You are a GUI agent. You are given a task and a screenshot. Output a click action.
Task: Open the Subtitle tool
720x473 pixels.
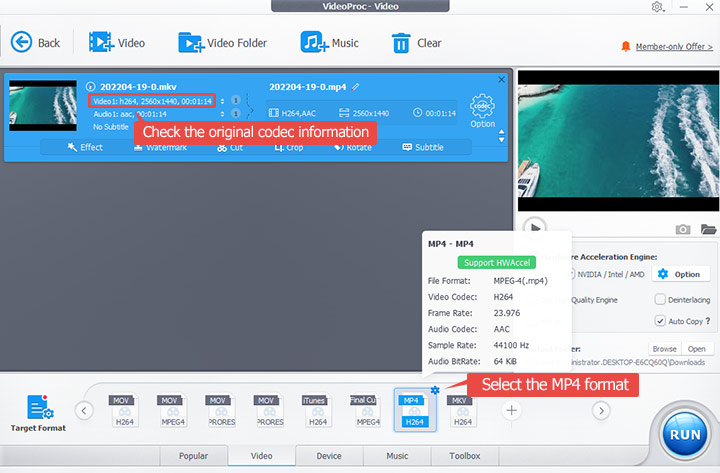coord(423,147)
